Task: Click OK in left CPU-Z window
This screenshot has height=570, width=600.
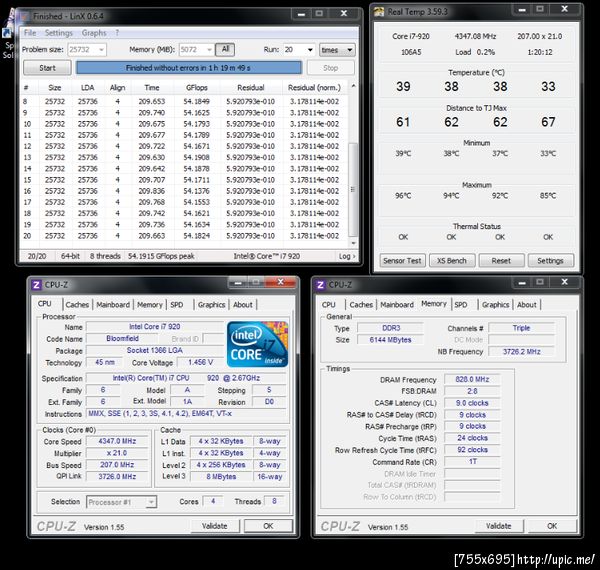Action: tap(268, 526)
